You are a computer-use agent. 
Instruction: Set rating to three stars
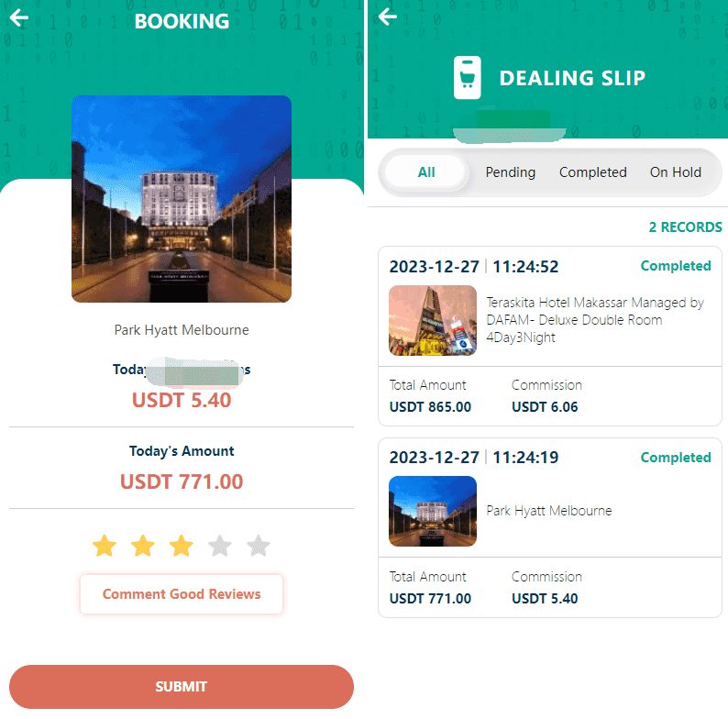tap(181, 546)
